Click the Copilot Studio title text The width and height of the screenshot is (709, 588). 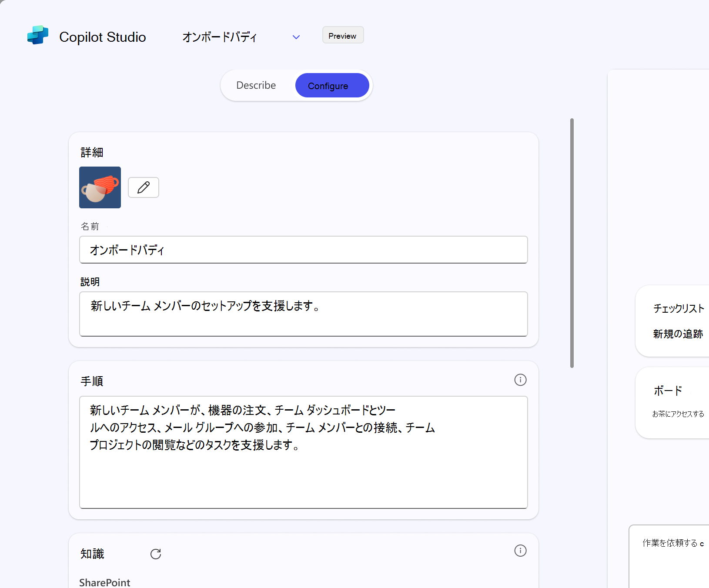(103, 37)
